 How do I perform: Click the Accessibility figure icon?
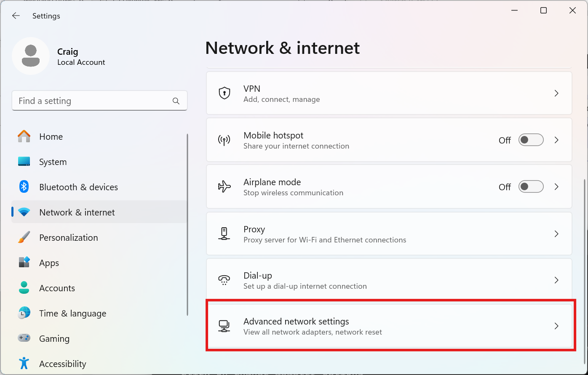24,364
